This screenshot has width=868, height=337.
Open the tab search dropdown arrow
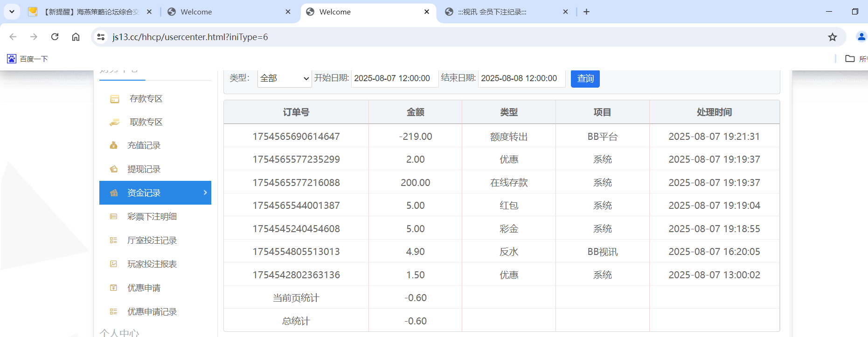pyautogui.click(x=12, y=12)
